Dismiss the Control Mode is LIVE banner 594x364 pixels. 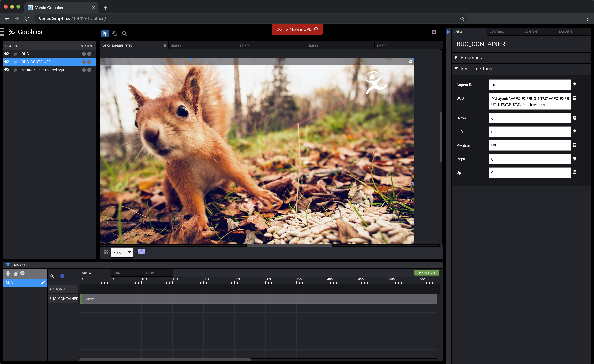click(316, 29)
